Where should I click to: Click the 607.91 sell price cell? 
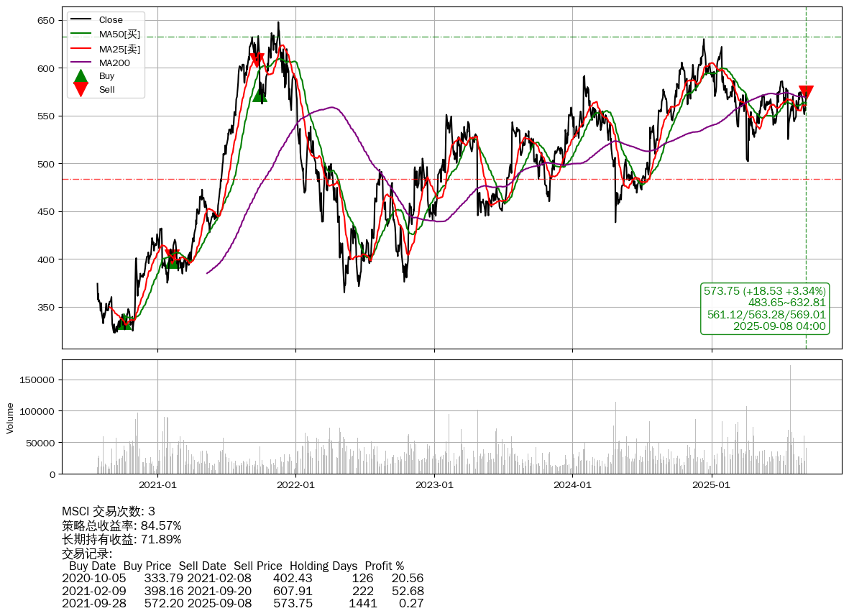tap(293, 591)
